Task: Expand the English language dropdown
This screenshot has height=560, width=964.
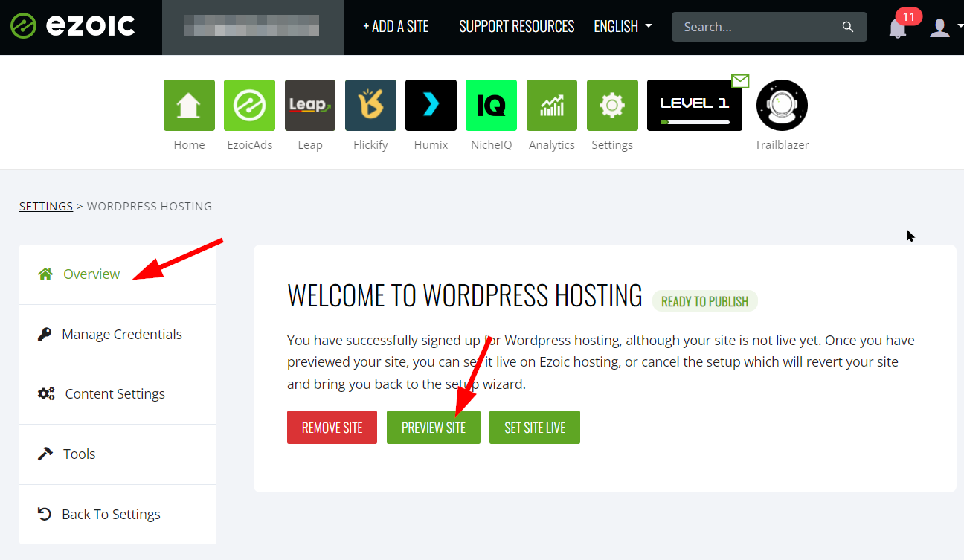Action: [x=623, y=26]
